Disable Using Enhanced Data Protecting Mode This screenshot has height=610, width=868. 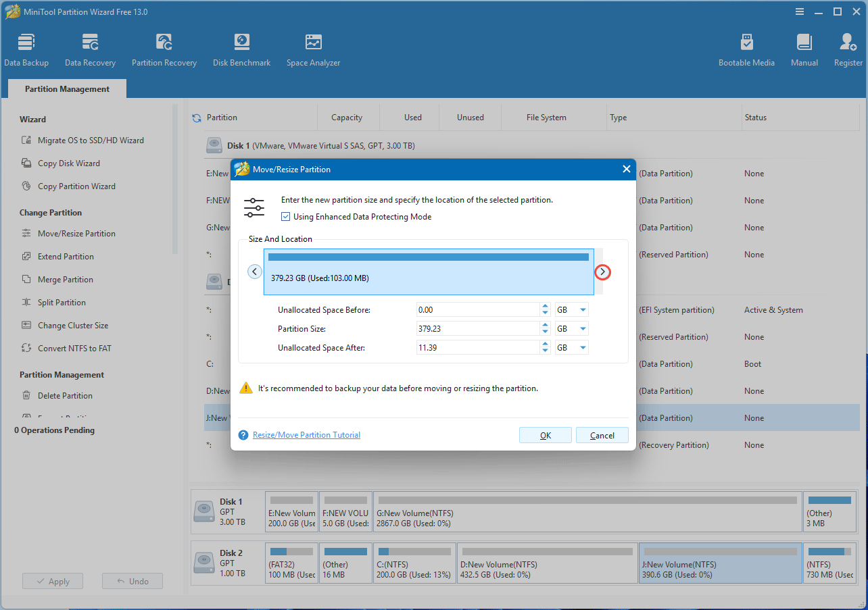click(x=285, y=216)
